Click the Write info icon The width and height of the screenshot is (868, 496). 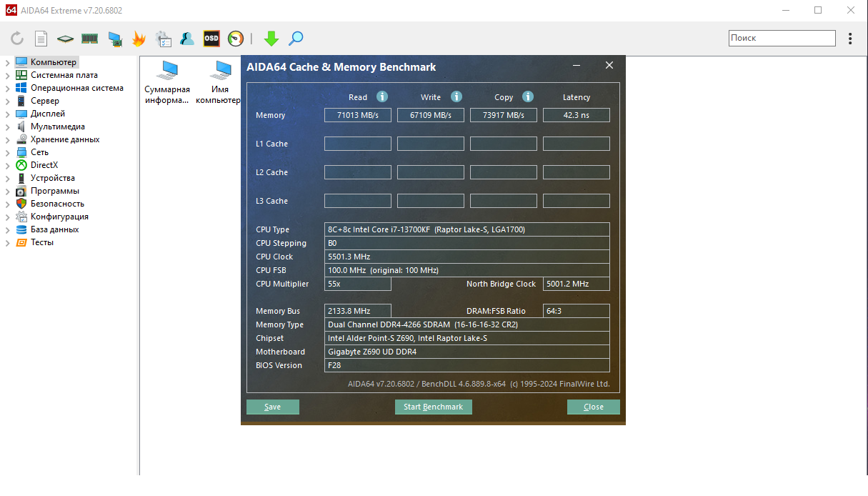pos(457,96)
